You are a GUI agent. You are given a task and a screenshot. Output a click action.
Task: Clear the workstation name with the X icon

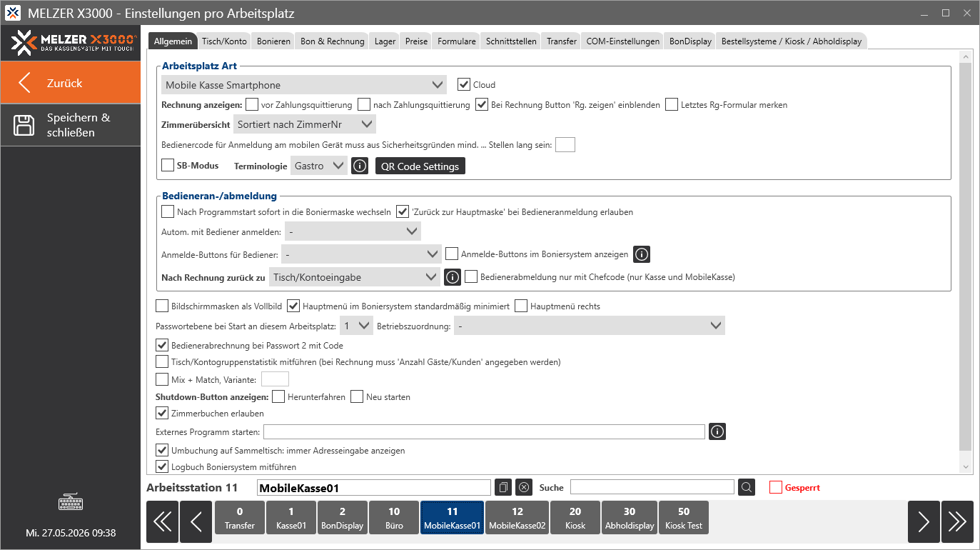tap(524, 487)
